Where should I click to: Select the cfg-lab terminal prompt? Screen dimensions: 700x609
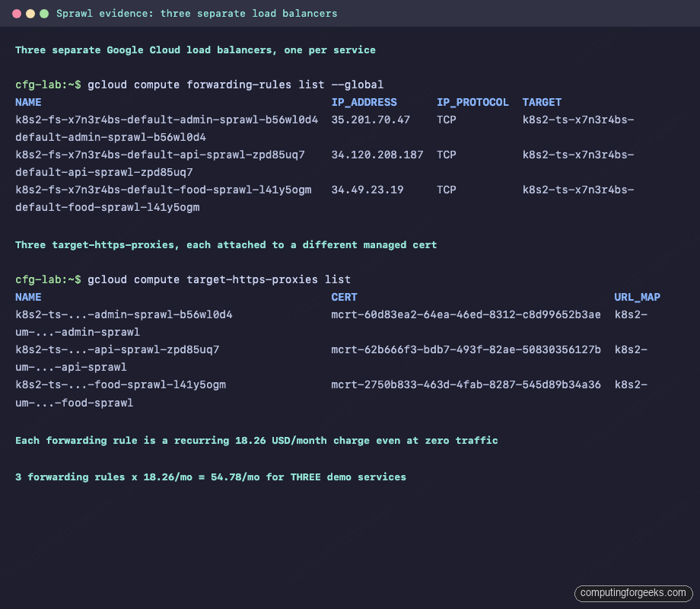[44, 84]
